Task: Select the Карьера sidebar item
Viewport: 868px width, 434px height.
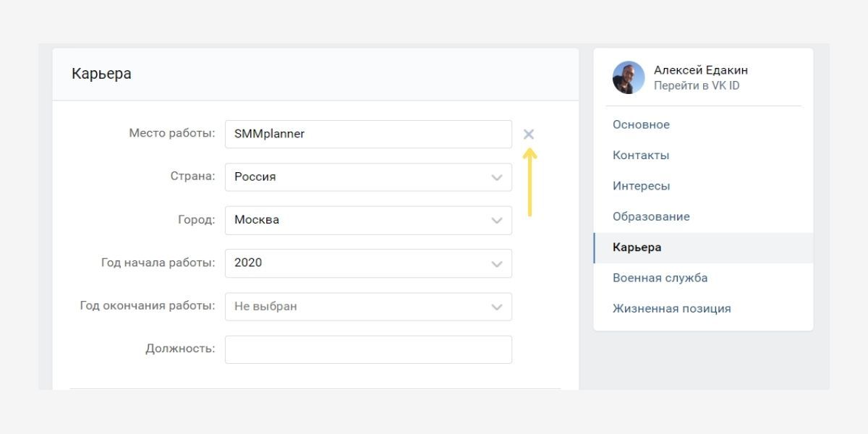Action: 637,247
